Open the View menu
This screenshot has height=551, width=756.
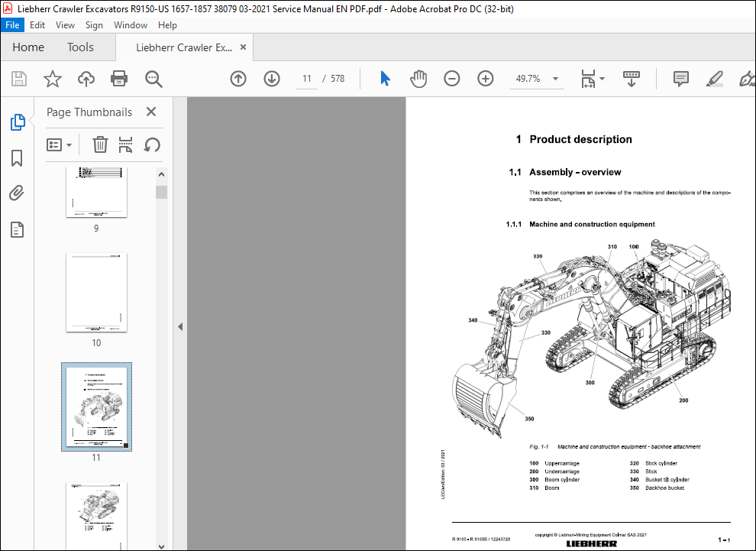pyautogui.click(x=65, y=25)
